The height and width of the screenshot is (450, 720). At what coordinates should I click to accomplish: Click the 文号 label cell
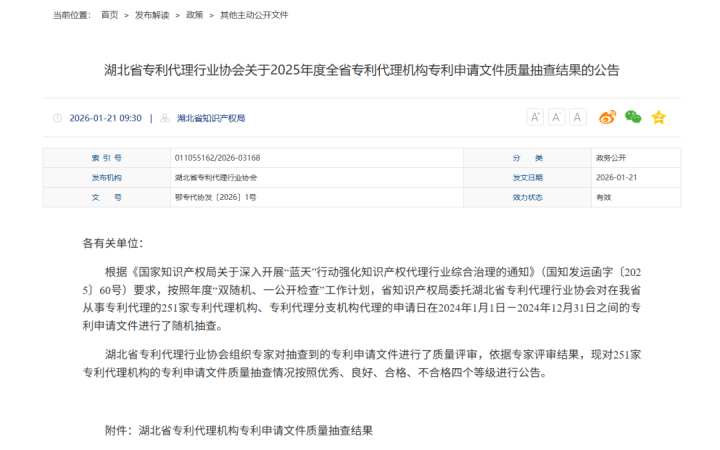pos(107,197)
